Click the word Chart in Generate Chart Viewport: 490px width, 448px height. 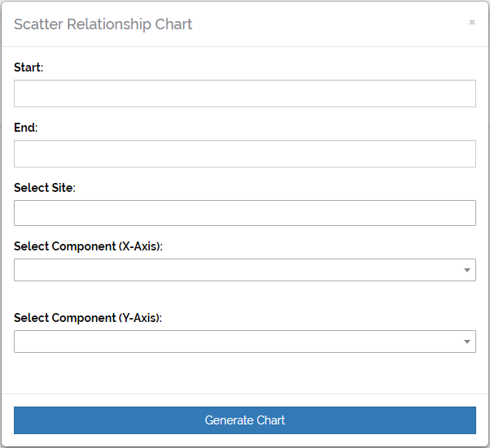pos(270,420)
